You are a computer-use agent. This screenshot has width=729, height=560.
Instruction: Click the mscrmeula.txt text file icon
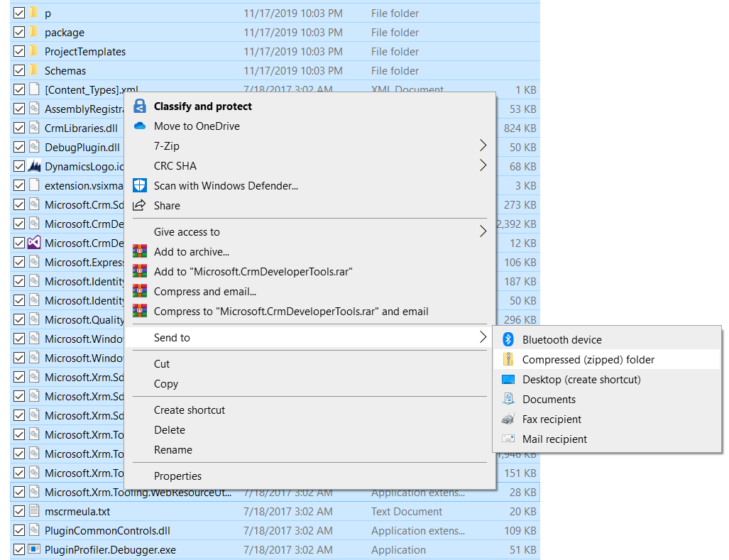point(34,511)
